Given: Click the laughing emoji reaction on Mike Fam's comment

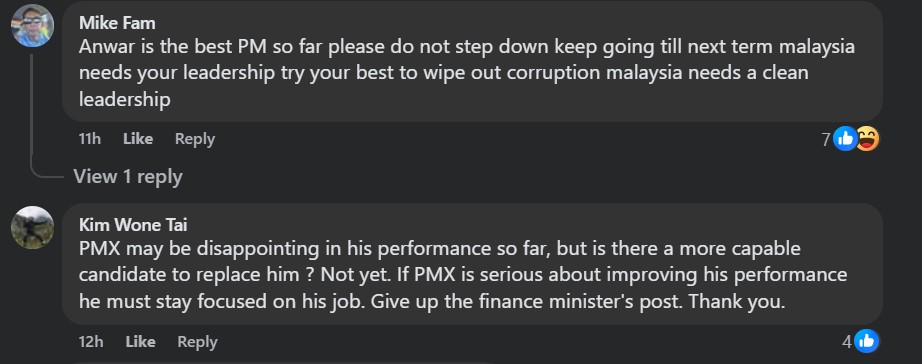Looking at the screenshot, I should click(x=867, y=139).
